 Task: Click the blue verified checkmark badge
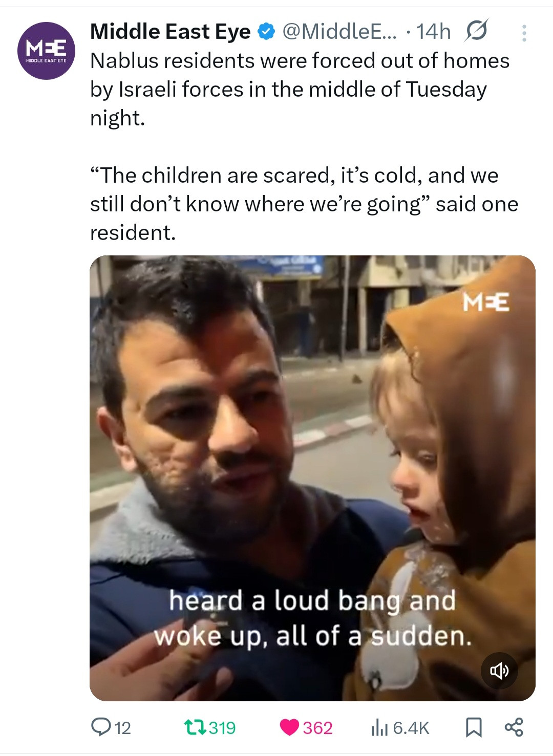point(266,32)
